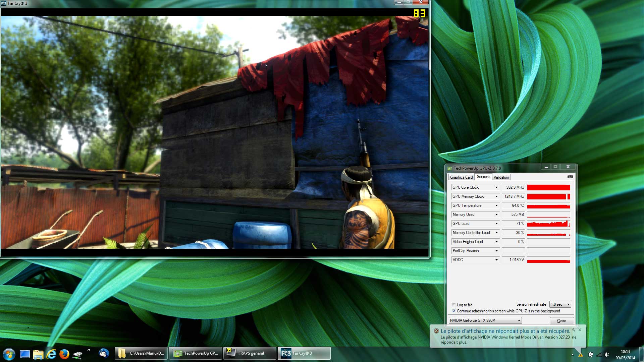Open the GPU Core Clock sensor dropdown
644x362 pixels.
(x=496, y=187)
